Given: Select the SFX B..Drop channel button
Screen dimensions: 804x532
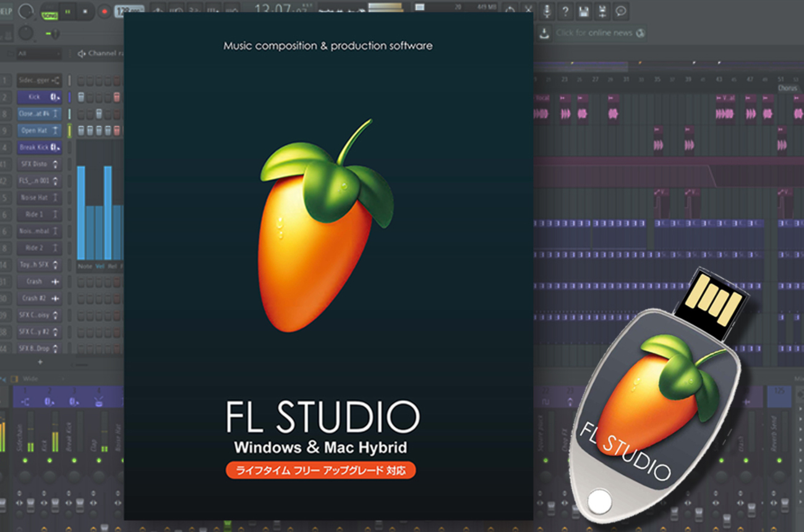Looking at the screenshot, I should (40, 348).
